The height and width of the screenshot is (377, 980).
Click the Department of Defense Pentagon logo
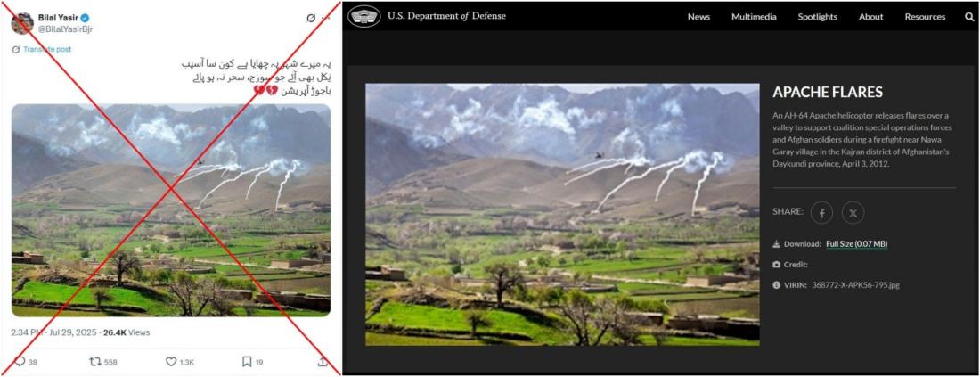(x=363, y=16)
